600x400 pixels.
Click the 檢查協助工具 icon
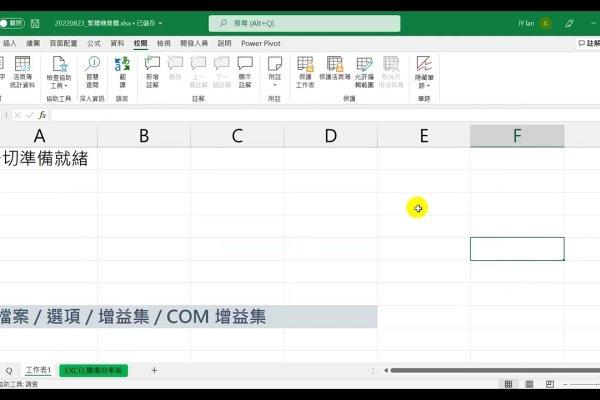(59, 64)
